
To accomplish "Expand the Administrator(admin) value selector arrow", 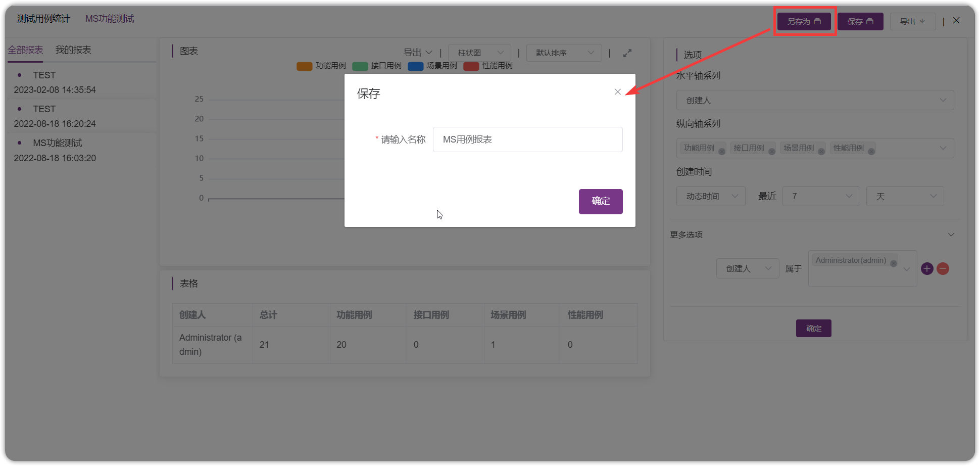I will [x=907, y=269].
